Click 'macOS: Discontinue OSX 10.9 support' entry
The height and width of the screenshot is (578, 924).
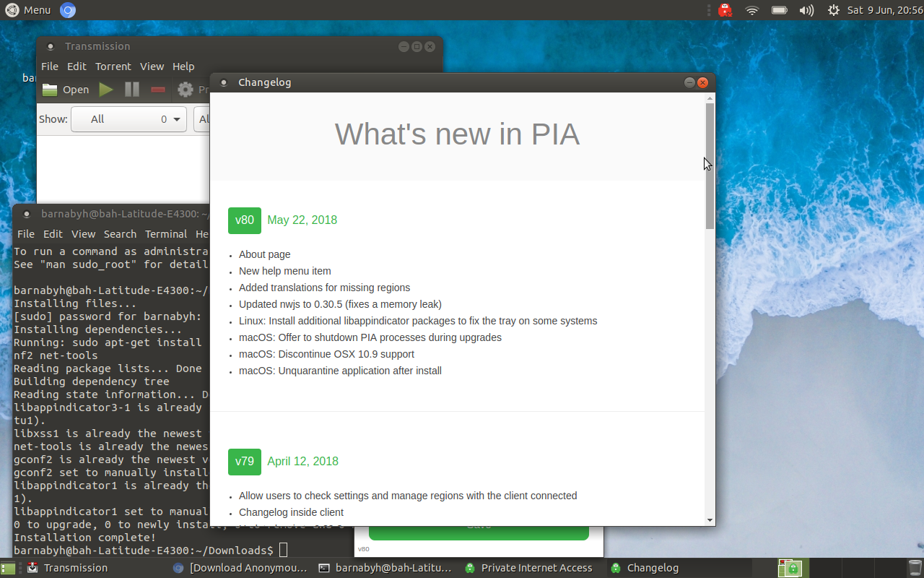(x=326, y=354)
